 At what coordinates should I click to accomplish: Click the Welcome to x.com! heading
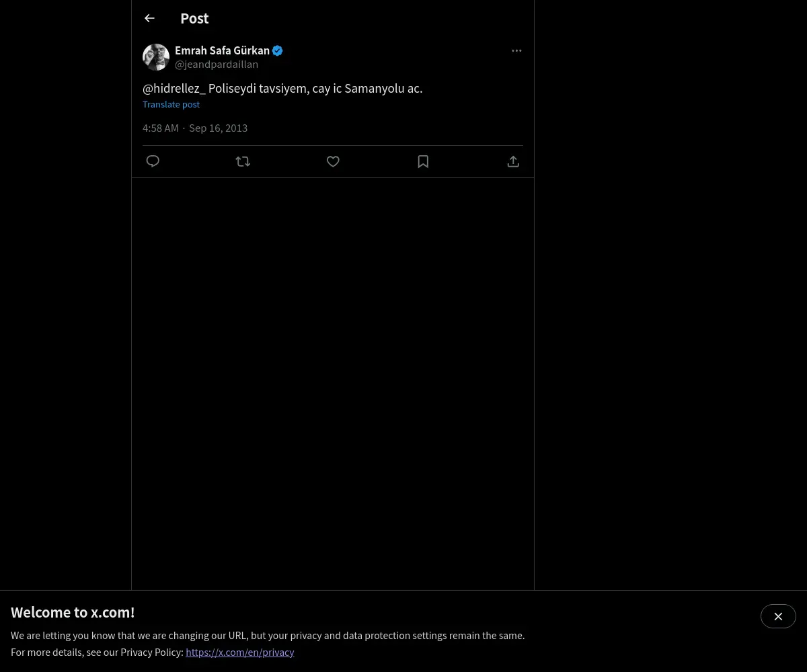[x=73, y=612]
